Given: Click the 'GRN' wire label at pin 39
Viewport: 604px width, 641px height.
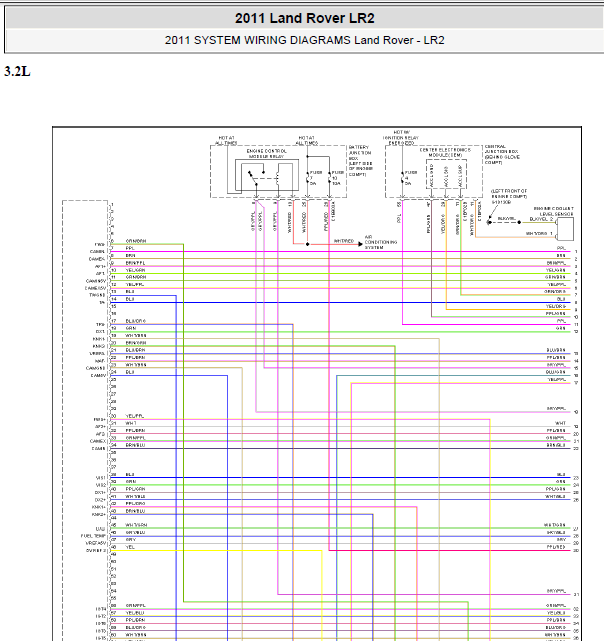Looking at the screenshot, I should click(131, 482).
